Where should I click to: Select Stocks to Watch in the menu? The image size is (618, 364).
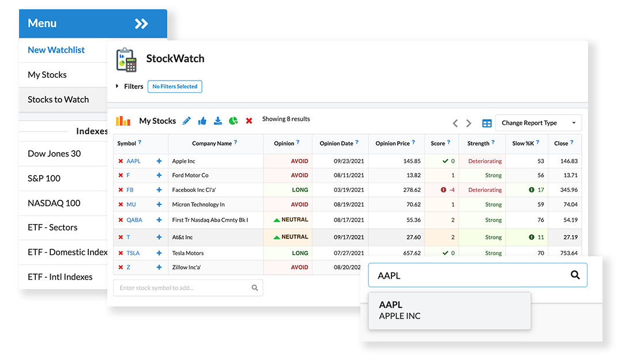click(x=58, y=100)
